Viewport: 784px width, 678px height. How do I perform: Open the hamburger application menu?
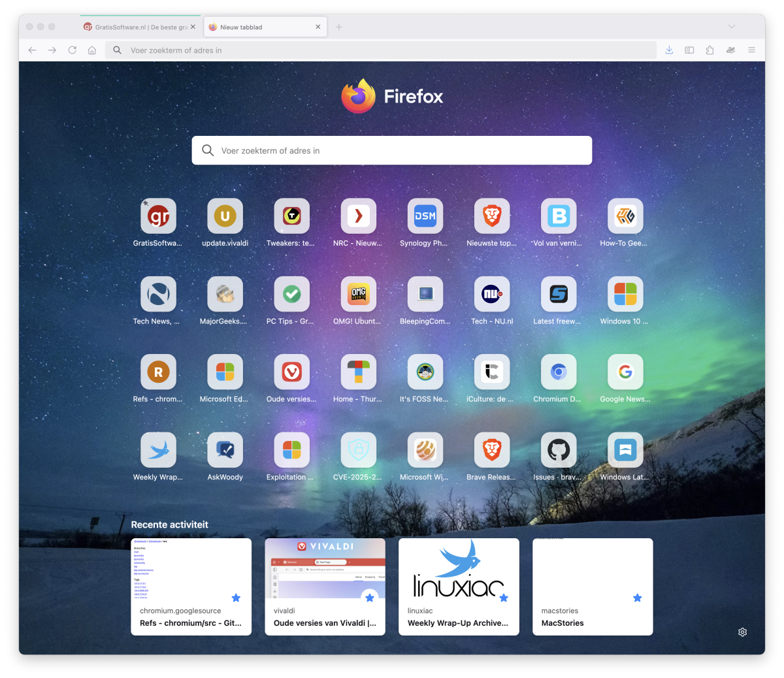pyautogui.click(x=751, y=50)
